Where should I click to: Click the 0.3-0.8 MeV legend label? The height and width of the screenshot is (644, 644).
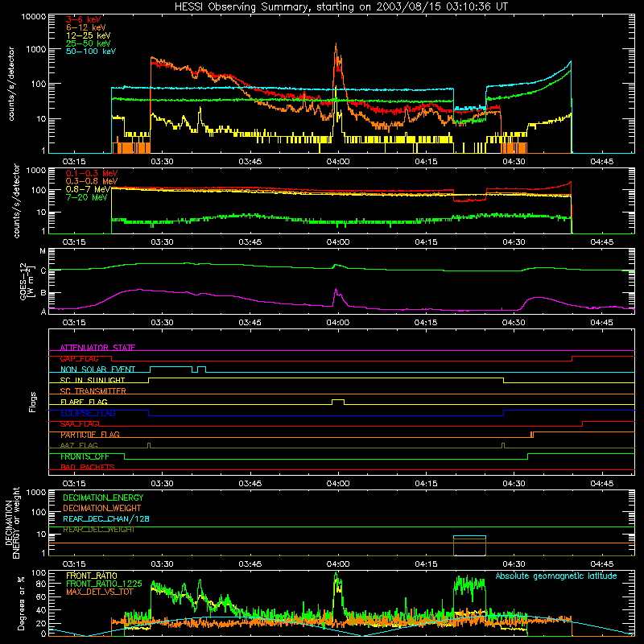pyautogui.click(x=92, y=181)
